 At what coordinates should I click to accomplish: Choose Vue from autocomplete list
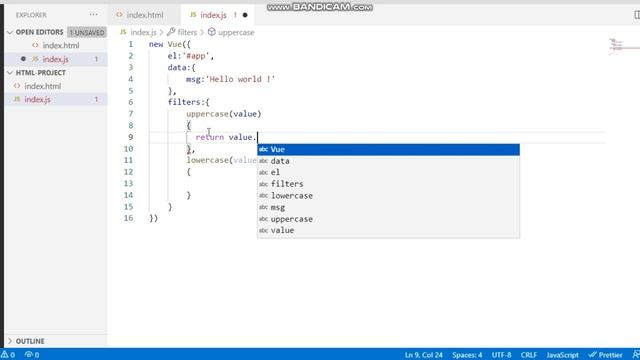click(388, 149)
